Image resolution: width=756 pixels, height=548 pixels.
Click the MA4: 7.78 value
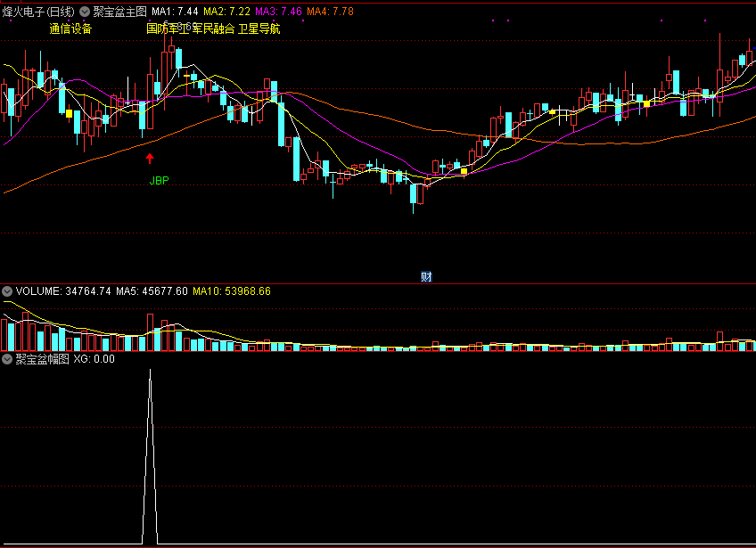click(x=330, y=12)
